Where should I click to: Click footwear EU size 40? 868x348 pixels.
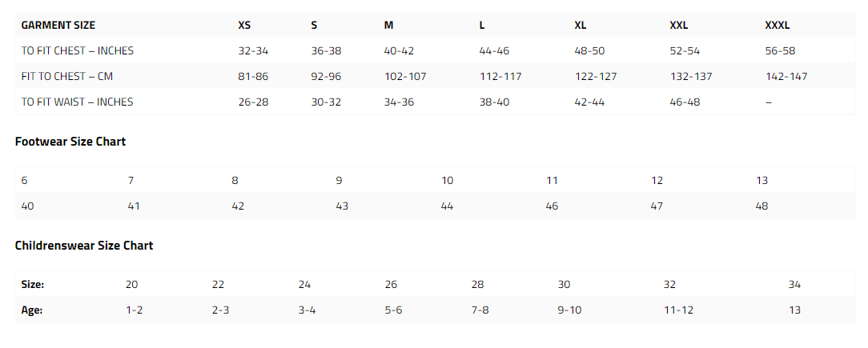point(27,206)
